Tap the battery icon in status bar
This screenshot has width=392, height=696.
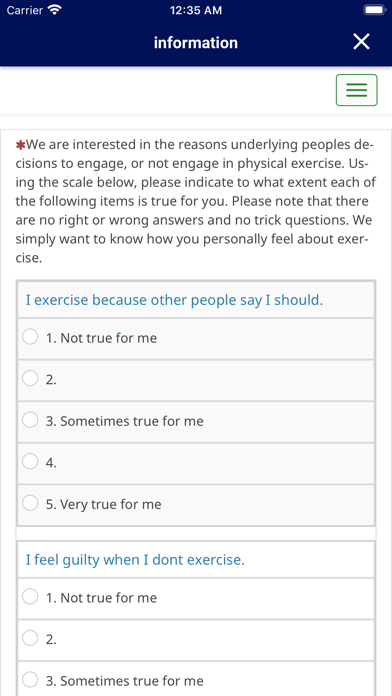[374, 10]
